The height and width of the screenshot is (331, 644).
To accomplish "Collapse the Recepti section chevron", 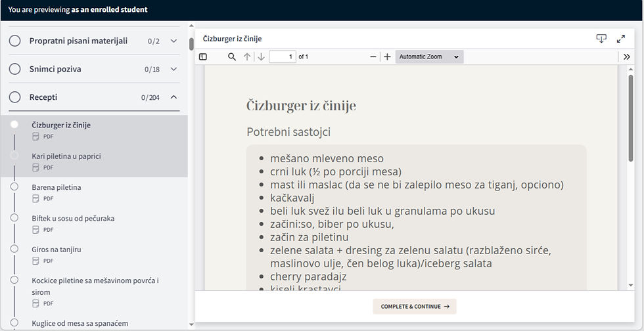I will [x=173, y=97].
